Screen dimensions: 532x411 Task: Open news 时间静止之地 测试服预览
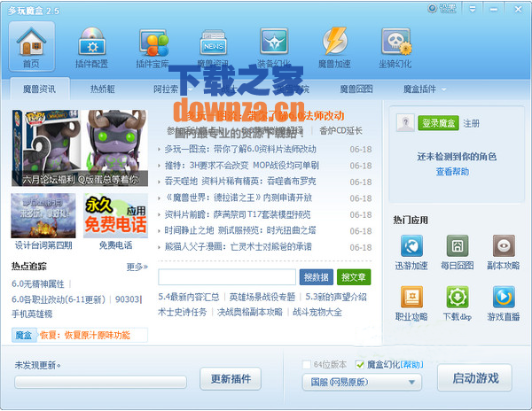pos(240,230)
